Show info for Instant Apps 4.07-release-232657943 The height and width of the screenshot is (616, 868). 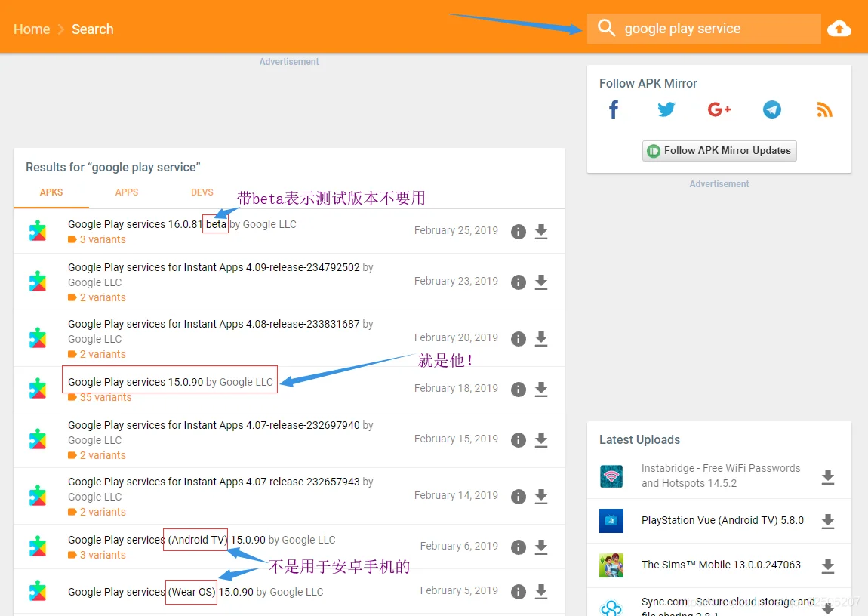[x=518, y=497]
